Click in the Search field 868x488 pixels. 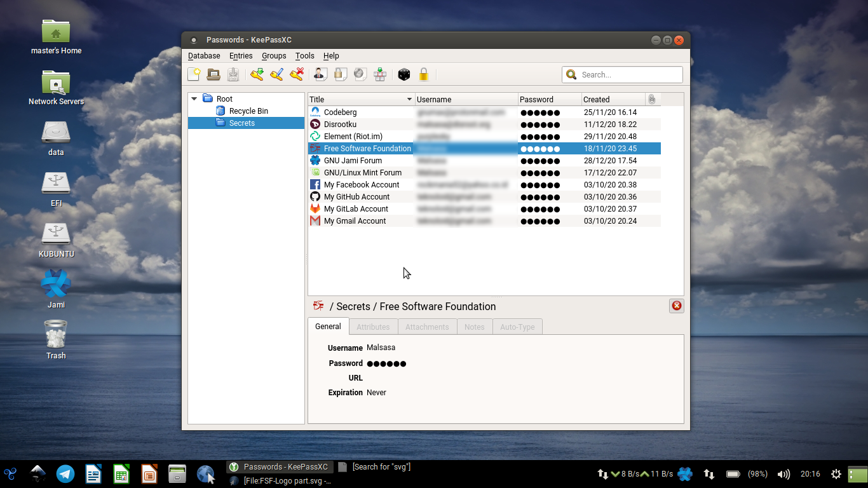click(623, 74)
